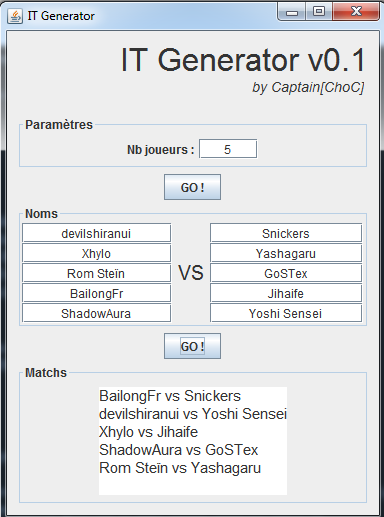The width and height of the screenshot is (384, 517).
Task: Select the Xhylo name field
Action: (x=96, y=253)
